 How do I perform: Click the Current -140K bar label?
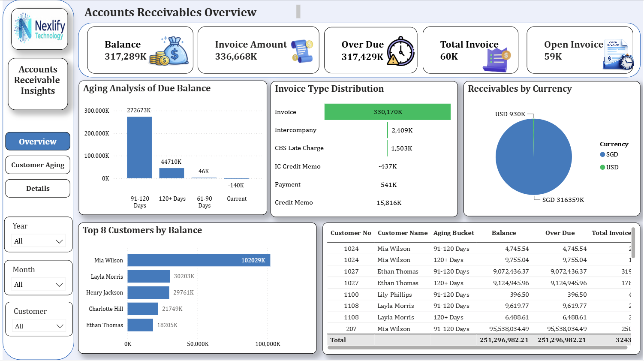pos(236,185)
